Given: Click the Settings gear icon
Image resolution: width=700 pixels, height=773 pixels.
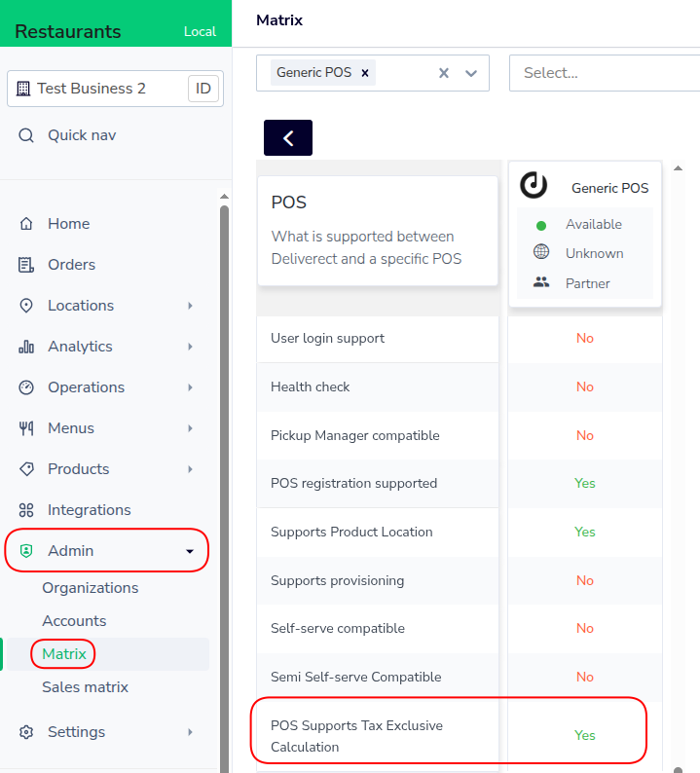Looking at the screenshot, I should [26, 732].
